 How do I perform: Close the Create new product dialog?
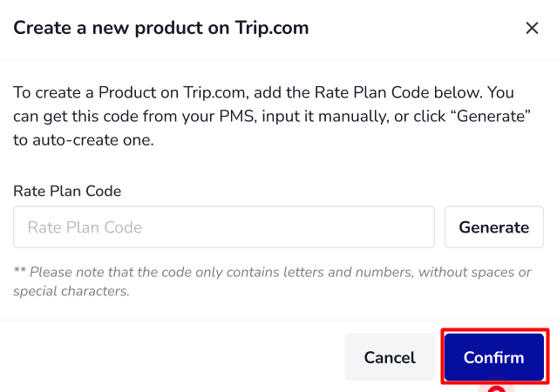pos(532,28)
